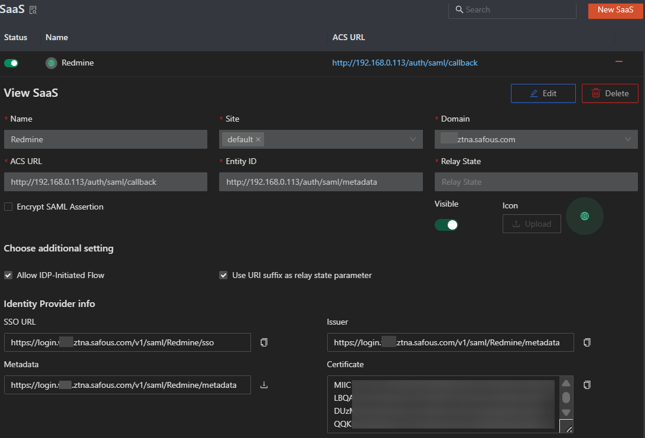The height and width of the screenshot is (438, 645).
Task: Copy the SSO URL value
Action: (264, 343)
